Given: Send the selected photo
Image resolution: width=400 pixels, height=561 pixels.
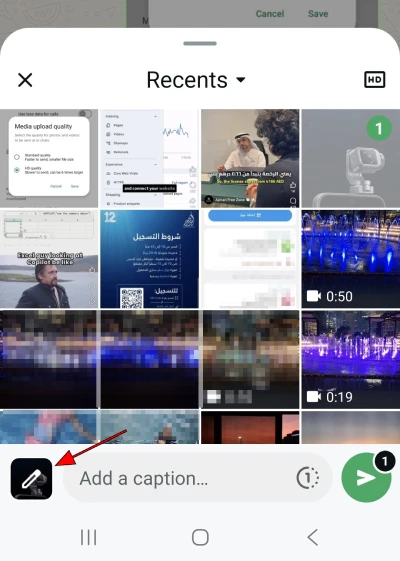Looking at the screenshot, I should click(366, 478).
